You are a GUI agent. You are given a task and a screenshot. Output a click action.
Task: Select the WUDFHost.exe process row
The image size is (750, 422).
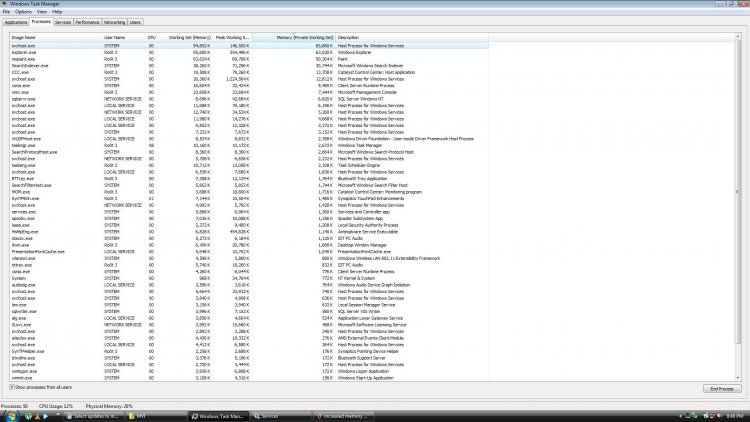[x=249, y=139]
